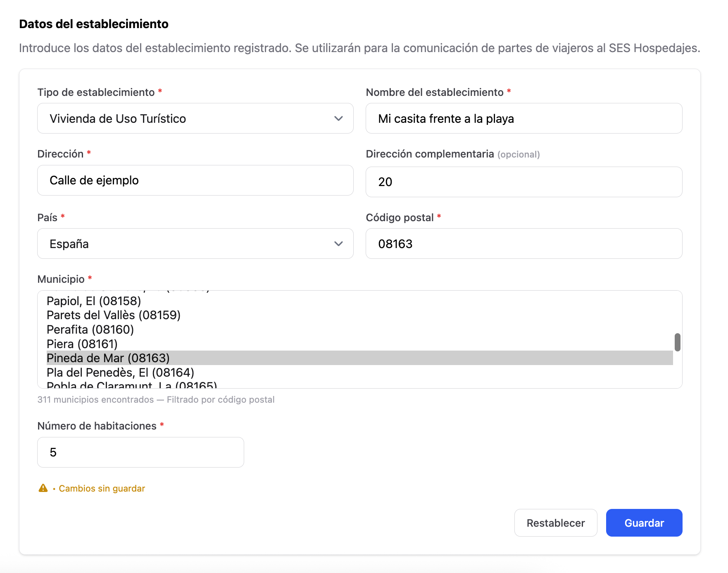This screenshot has height=573, width=728.
Task: Click the Cambios sin guardar text
Action: [102, 489]
